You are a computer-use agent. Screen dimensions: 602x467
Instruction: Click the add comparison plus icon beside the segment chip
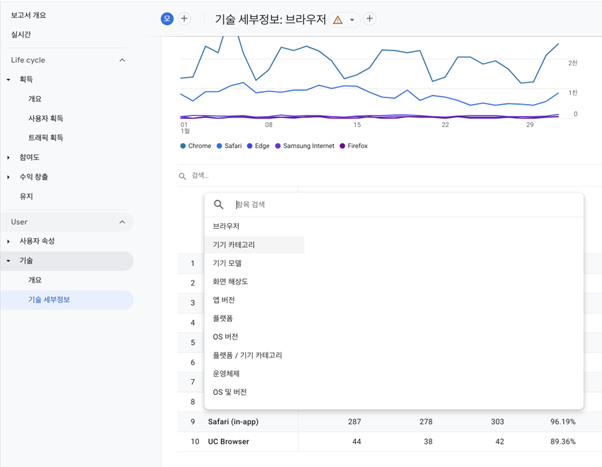(184, 19)
